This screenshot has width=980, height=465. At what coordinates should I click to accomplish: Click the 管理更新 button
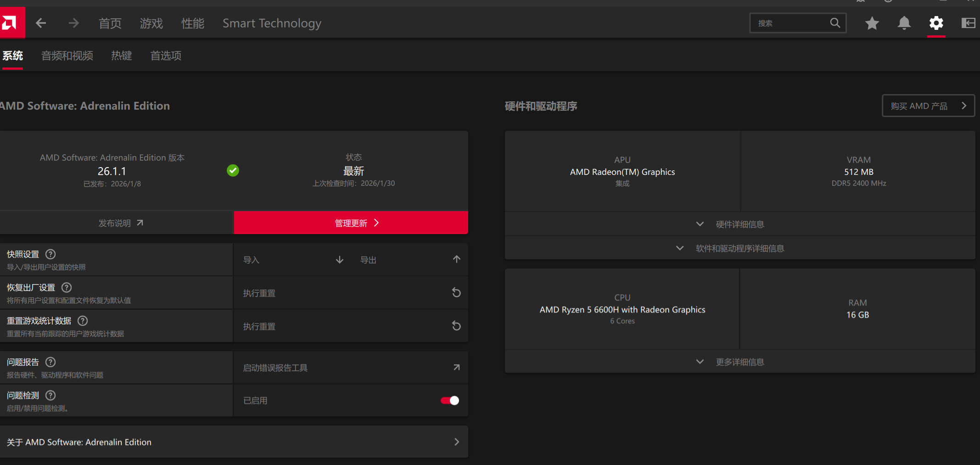[351, 223]
